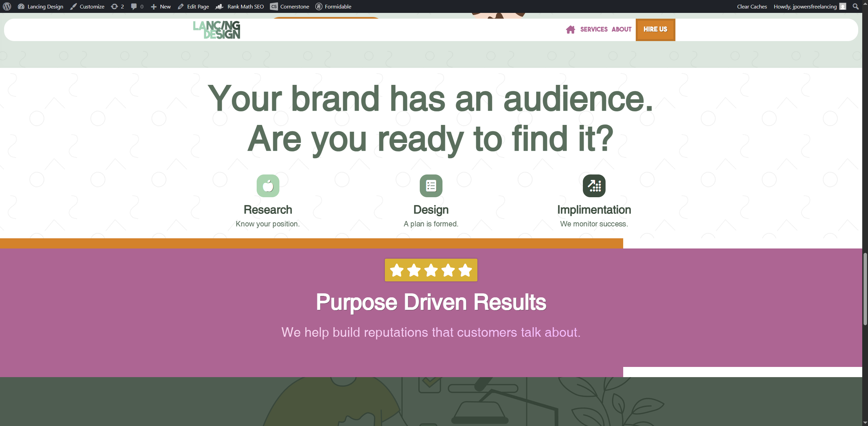The width and height of the screenshot is (868, 426).
Task: Click the home icon in site navigation
Action: 570,30
